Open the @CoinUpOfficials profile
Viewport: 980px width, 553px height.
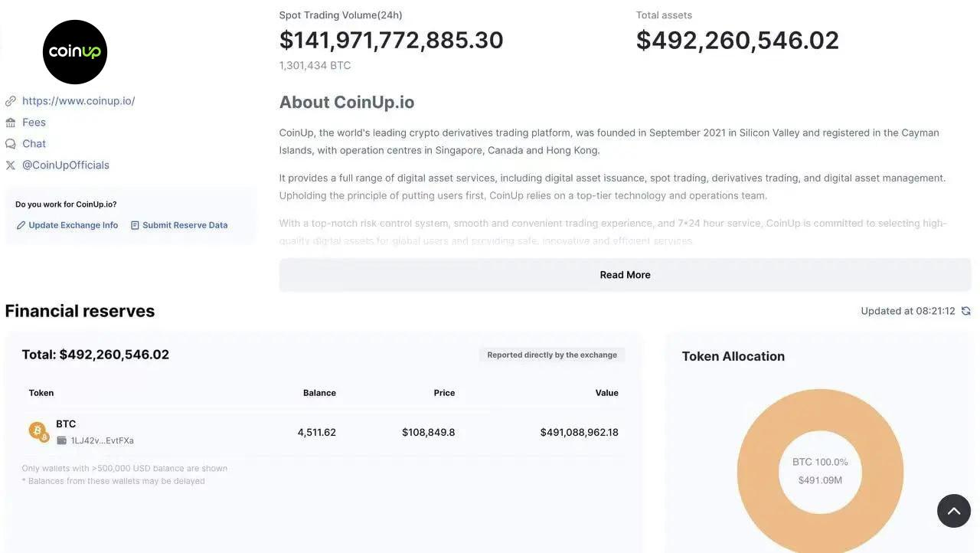click(66, 164)
